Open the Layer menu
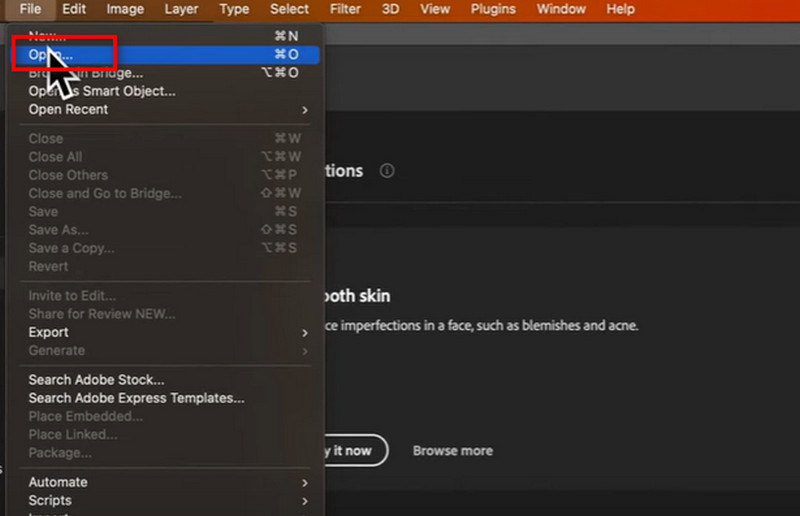The width and height of the screenshot is (800, 516). point(181,9)
